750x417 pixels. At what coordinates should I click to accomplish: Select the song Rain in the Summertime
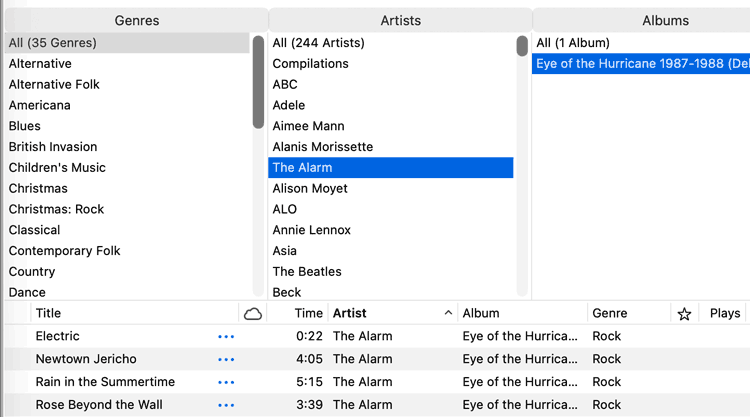105,382
